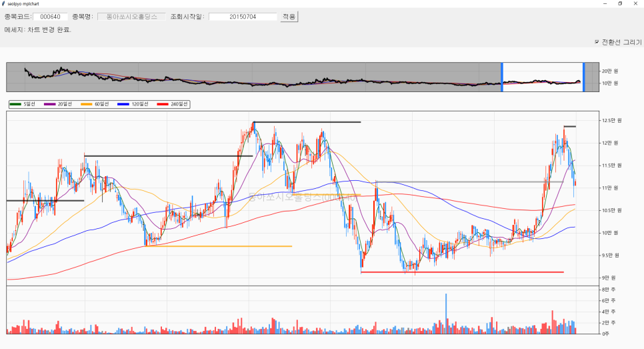Click the 종목코드 input field showing 000640
Image resolution: width=644 pixels, height=349 pixels.
point(50,17)
